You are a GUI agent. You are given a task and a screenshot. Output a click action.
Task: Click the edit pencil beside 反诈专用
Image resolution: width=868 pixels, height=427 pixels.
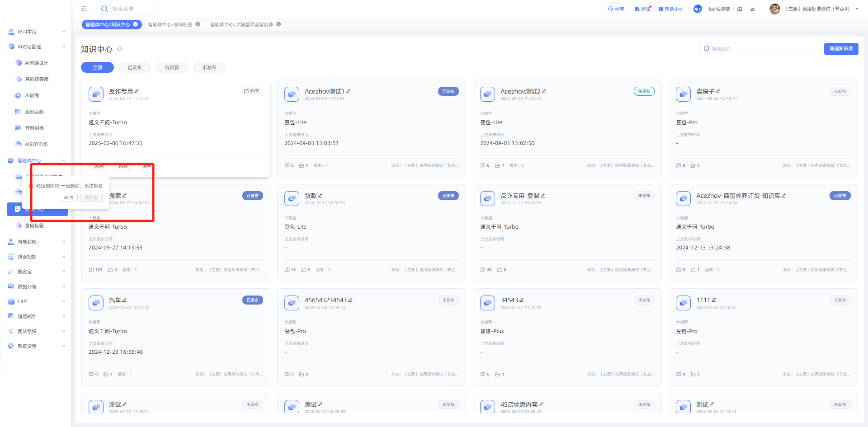pos(137,91)
